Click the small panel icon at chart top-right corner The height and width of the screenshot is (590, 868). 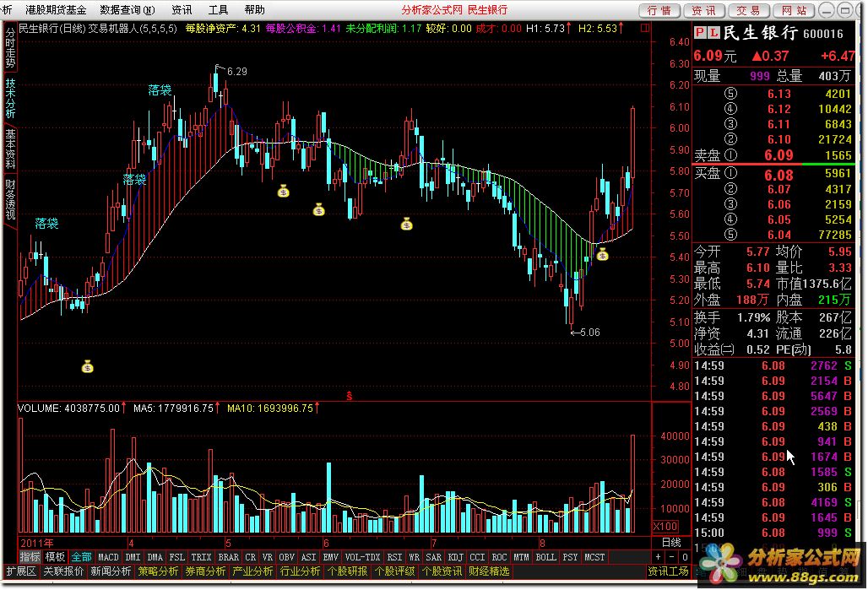point(645,28)
